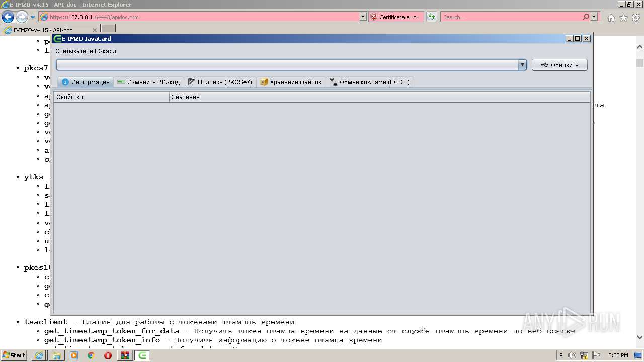Click the Internet Explorer address bar
Screen dimensions: 644x362
click(199, 17)
